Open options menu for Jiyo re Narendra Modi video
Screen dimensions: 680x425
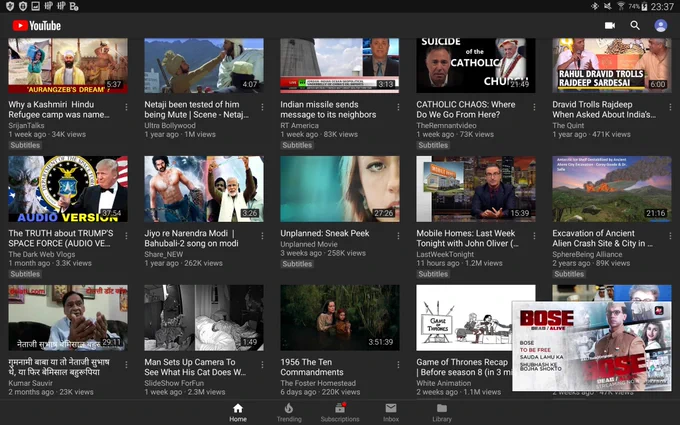coord(262,235)
